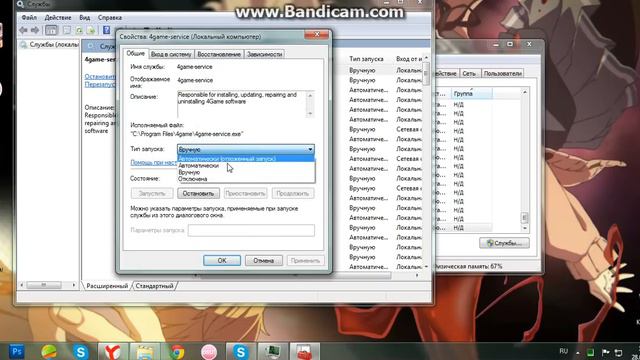The width and height of the screenshot is (640, 360).
Task: Choose 'Вручную' in the open dropdown list
Action: [x=246, y=172]
